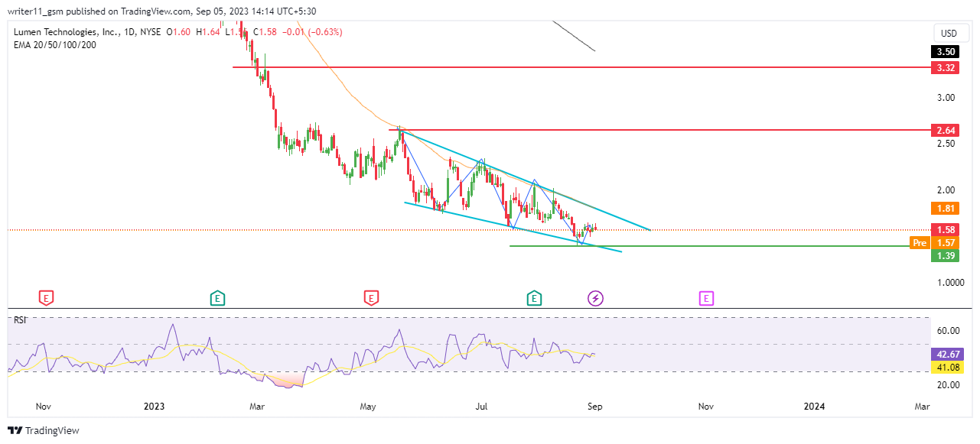The width and height of the screenshot is (980, 444).
Task: Click the 1.57 pre-market price label
Action: click(x=946, y=242)
